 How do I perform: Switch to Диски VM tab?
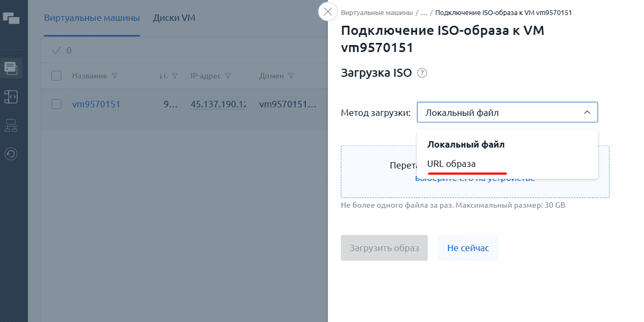pos(174,18)
